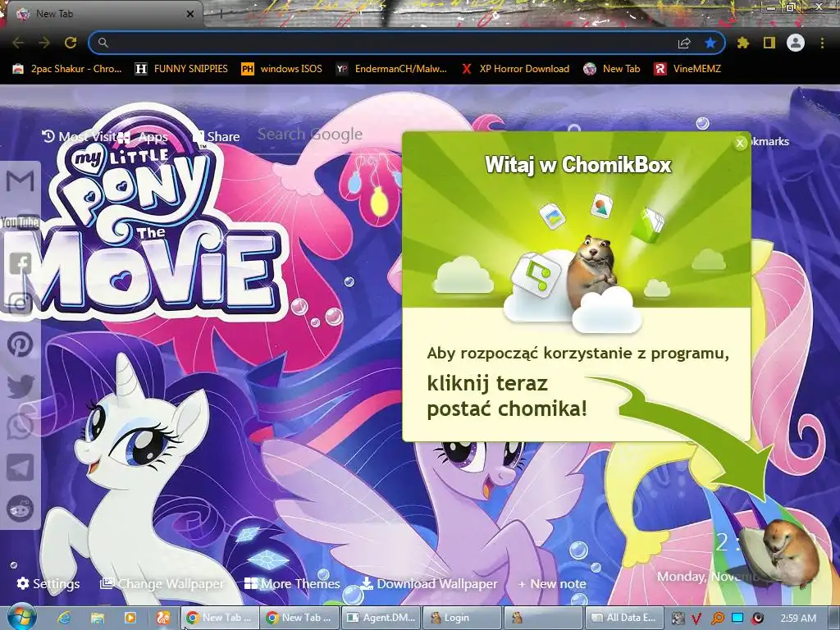
Task: Open the Extensions puzzle icon
Action: (742, 43)
